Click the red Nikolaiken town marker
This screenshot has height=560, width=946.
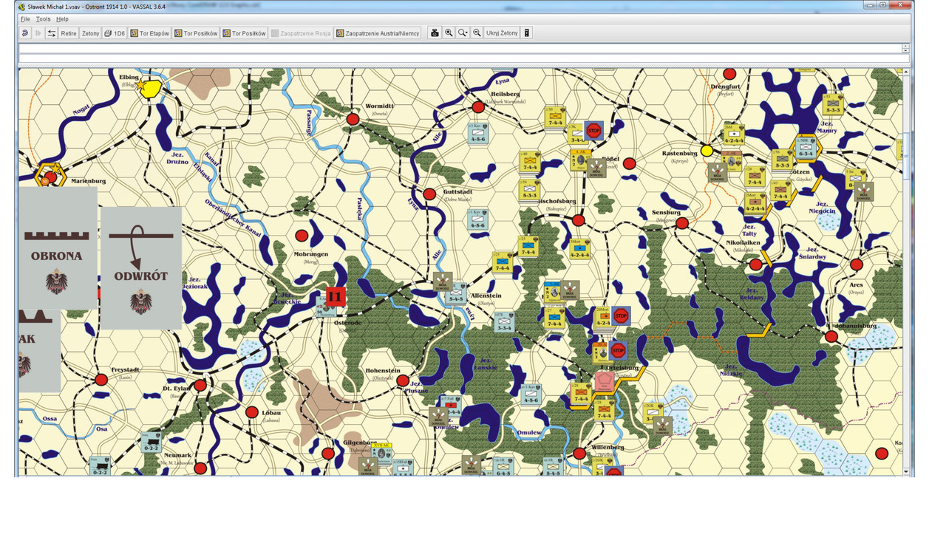755,264
